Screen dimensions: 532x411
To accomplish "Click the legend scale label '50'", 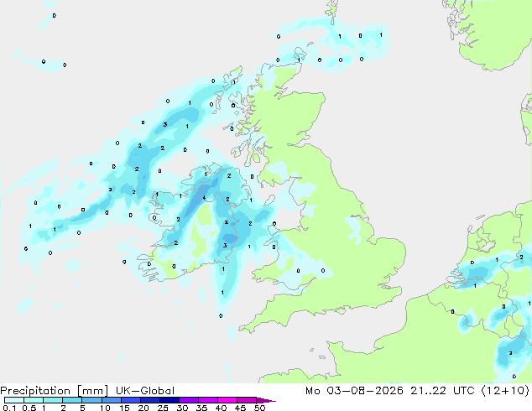I will (259, 408).
